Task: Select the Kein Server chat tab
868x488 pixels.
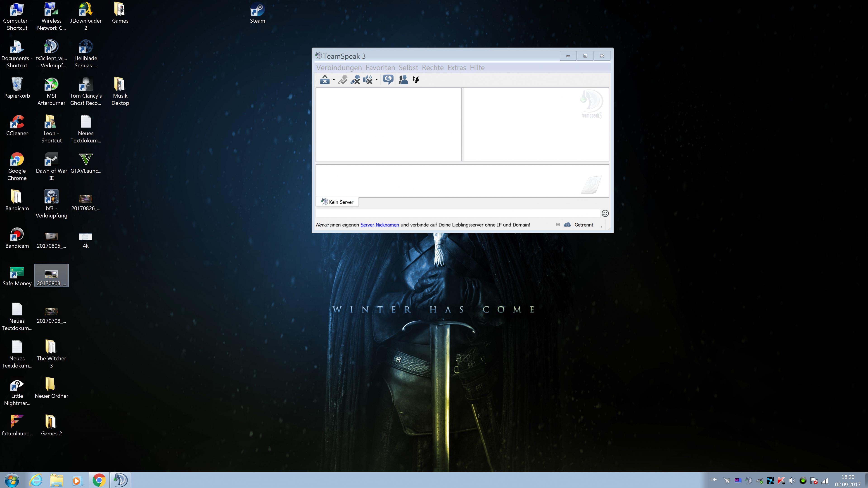Action: tap(337, 202)
